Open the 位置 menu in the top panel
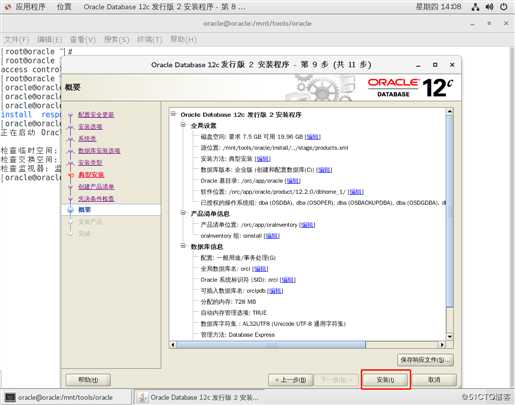Screen dimensions: 515x405 click(x=64, y=7)
